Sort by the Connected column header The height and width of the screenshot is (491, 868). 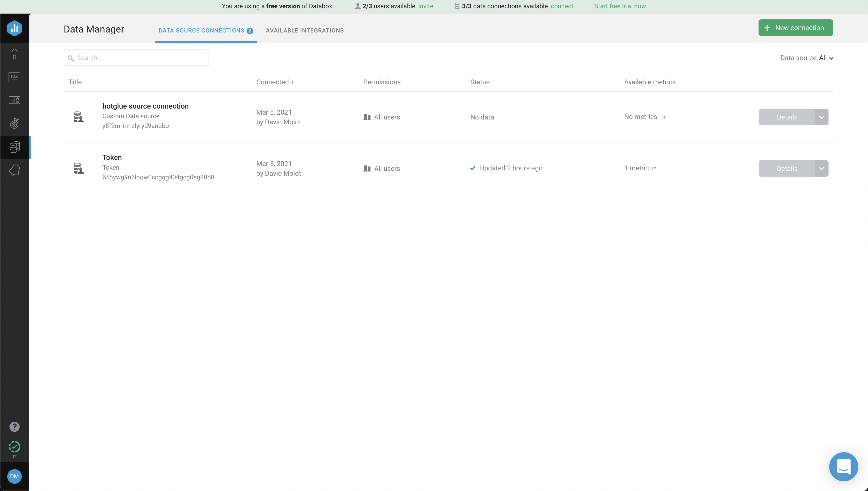tap(275, 82)
